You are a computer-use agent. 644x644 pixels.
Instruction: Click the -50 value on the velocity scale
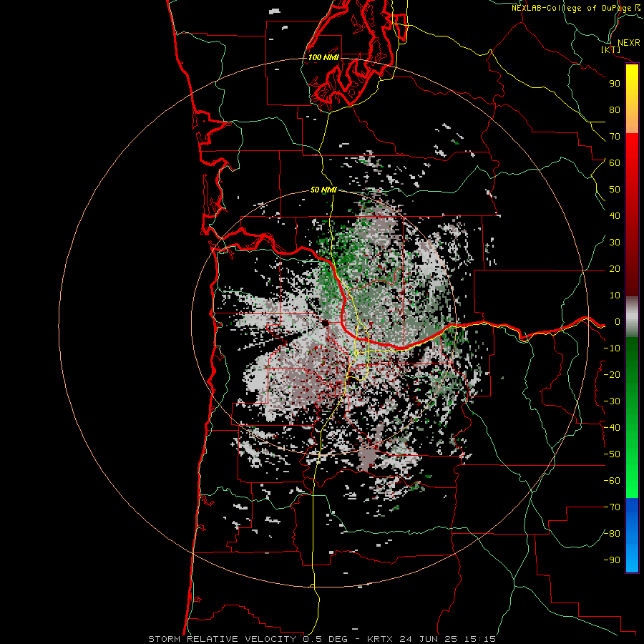coord(612,454)
